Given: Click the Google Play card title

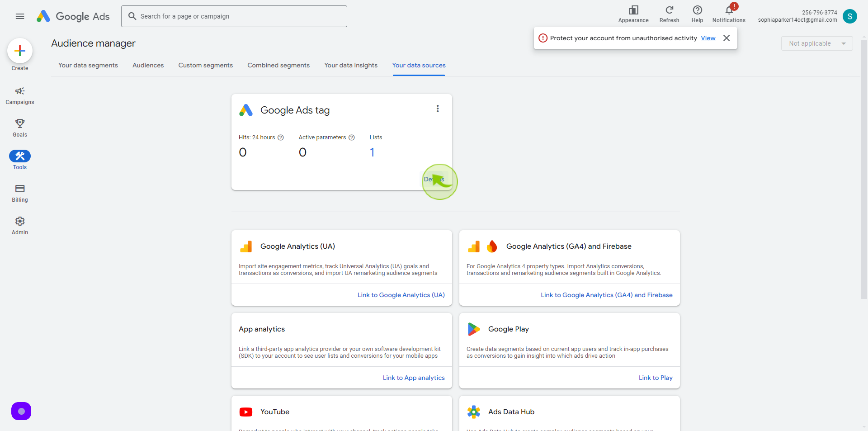Looking at the screenshot, I should point(509,329).
